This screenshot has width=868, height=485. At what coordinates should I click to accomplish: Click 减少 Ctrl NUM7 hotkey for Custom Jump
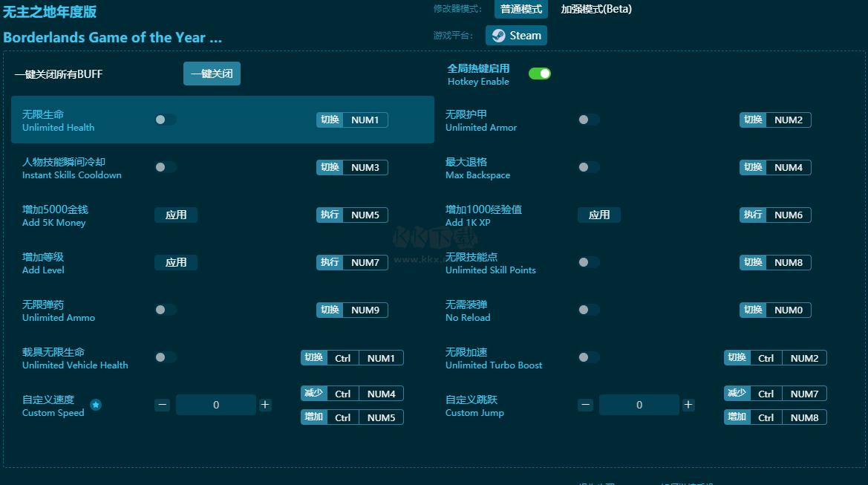[x=775, y=394]
